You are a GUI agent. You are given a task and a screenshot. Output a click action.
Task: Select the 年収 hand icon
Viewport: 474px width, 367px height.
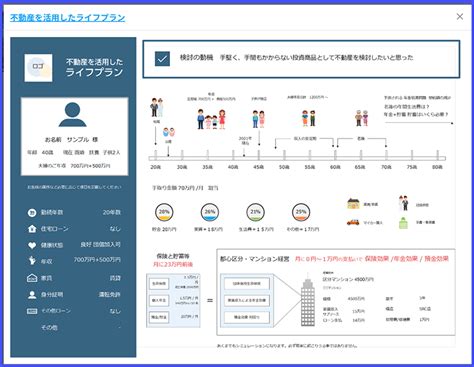pos(32,260)
